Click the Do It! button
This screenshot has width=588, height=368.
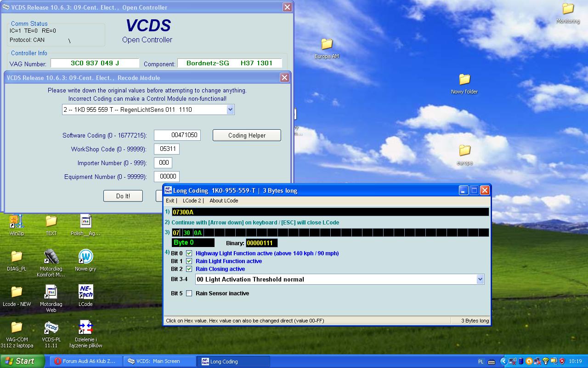coord(123,196)
